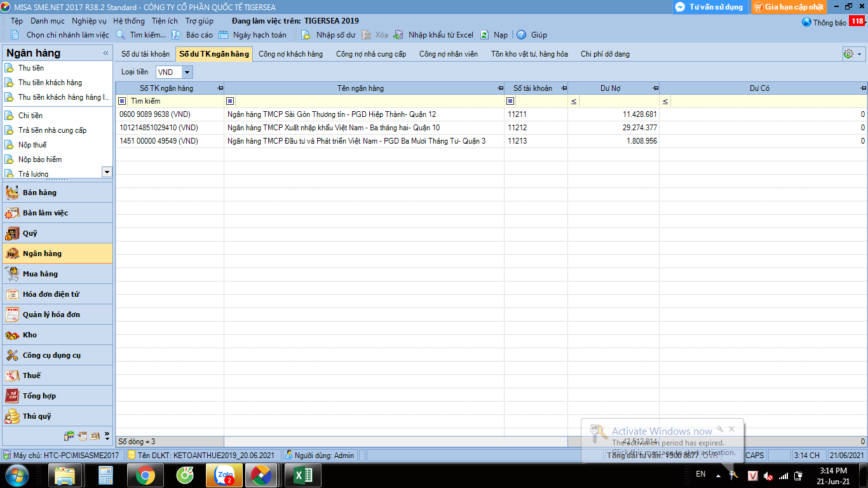Click Nộp bảo hiểm in sidebar

40,159
